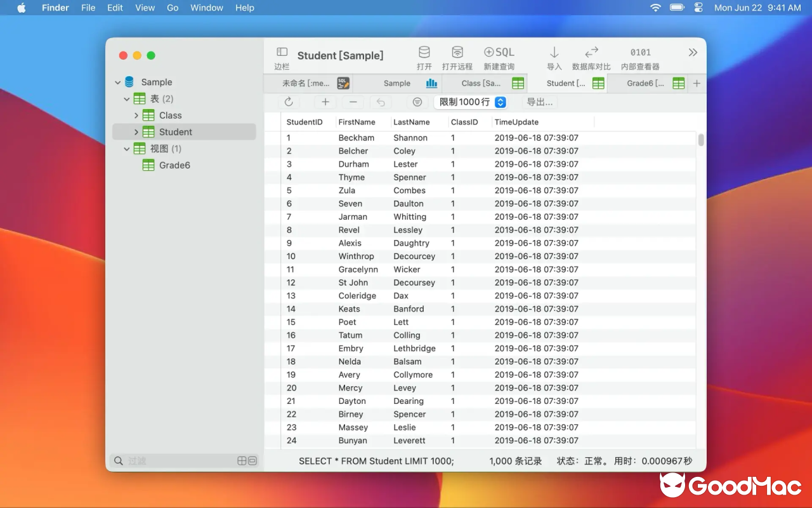Viewport: 812px width, 508px height.
Task: Click the FirstName cell Thyme
Action: [x=351, y=177]
